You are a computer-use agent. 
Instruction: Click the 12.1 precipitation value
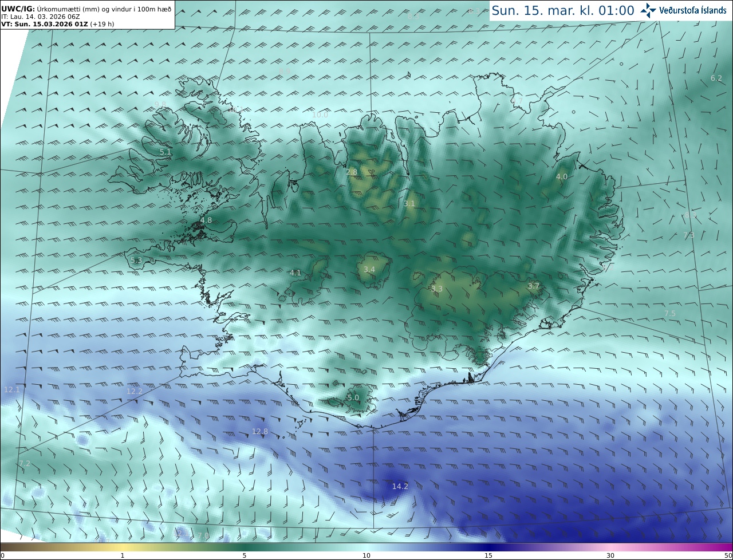12,389
